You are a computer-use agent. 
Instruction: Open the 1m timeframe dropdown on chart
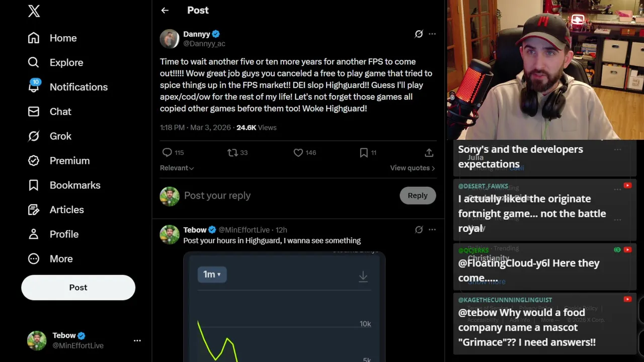click(212, 274)
